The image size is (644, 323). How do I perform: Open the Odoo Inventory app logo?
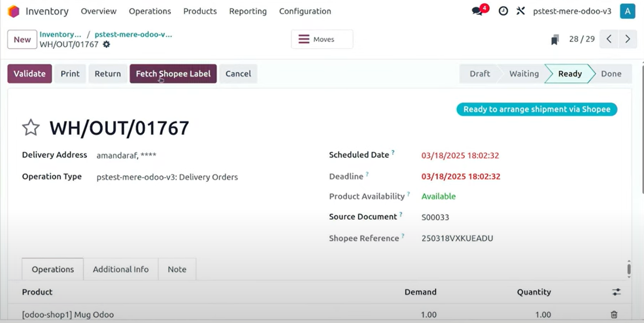pos(14,11)
